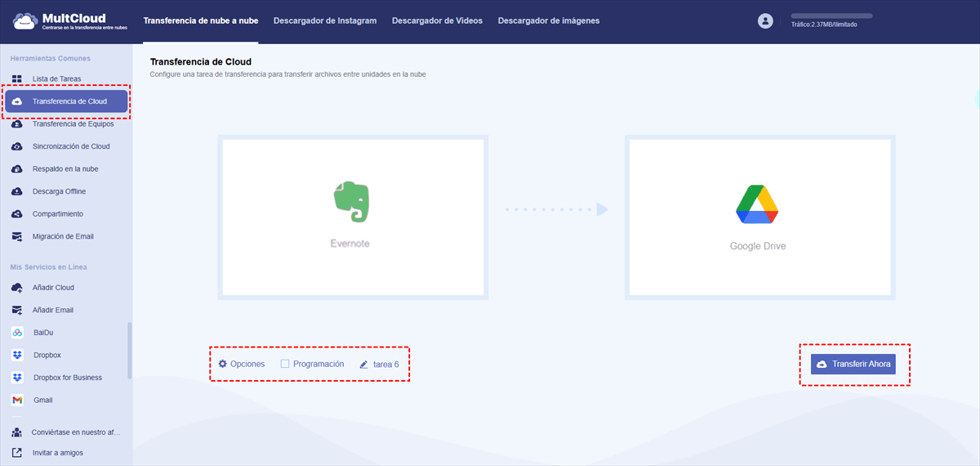Click the Transferir Ahora button

853,364
